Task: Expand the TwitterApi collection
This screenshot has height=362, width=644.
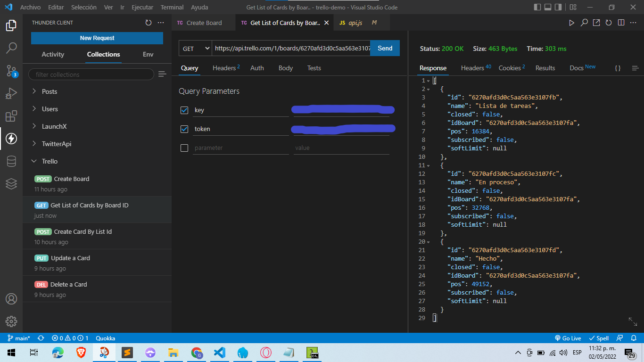Action: pos(57,144)
